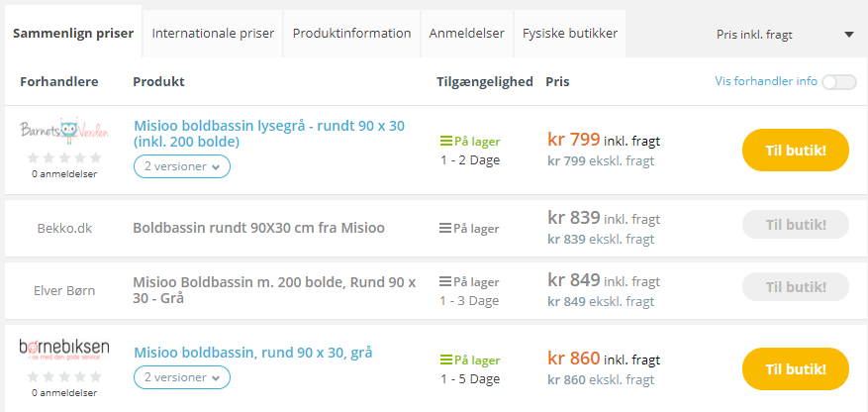Open the Pris inkl. fragt sorting dropdown
Image resolution: width=868 pixels, height=412 pixels.
click(785, 35)
